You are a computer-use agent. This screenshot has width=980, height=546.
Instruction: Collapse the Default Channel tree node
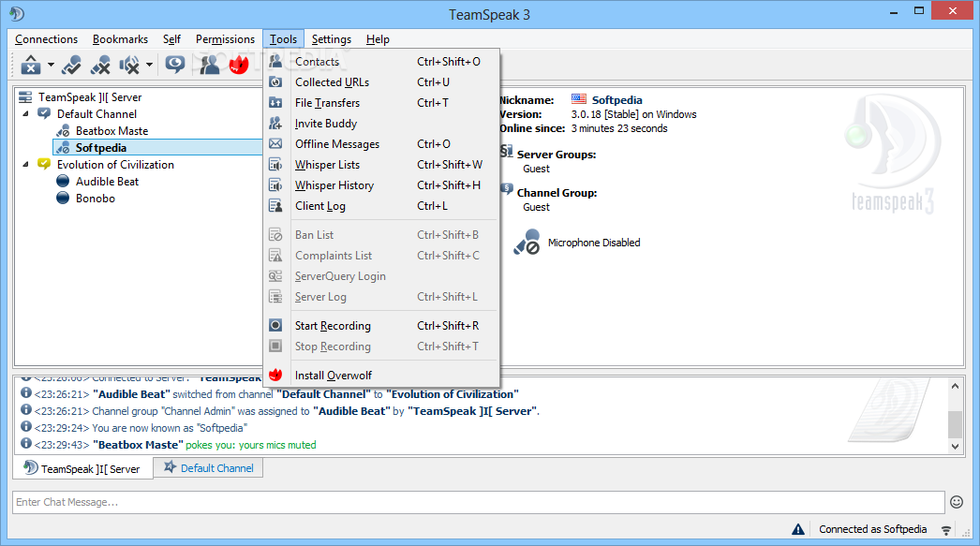(x=25, y=113)
